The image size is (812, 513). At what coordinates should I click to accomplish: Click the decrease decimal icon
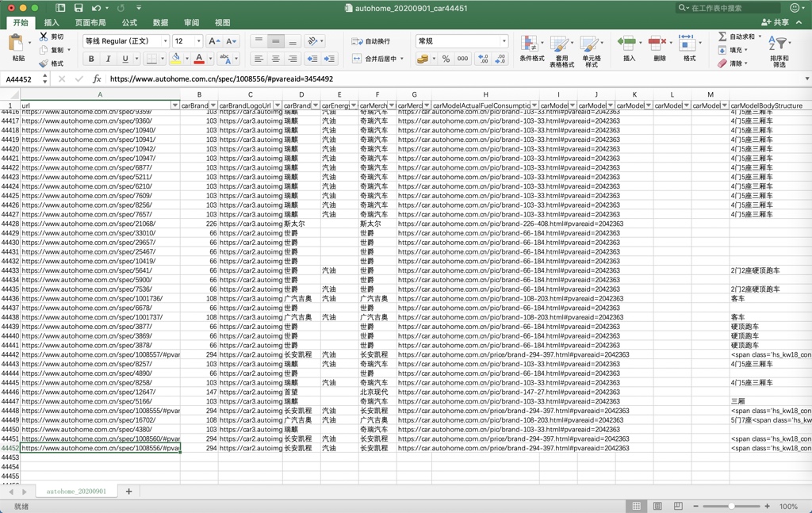(x=500, y=59)
